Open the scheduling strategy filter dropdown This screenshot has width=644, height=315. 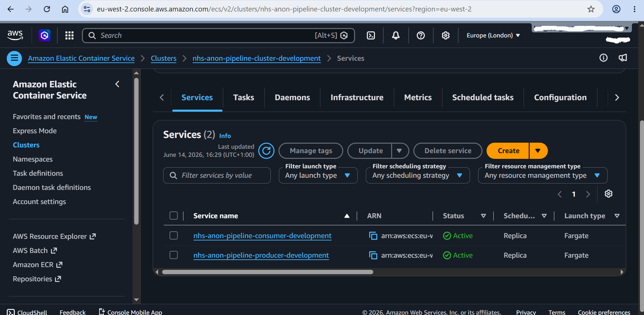tap(418, 175)
